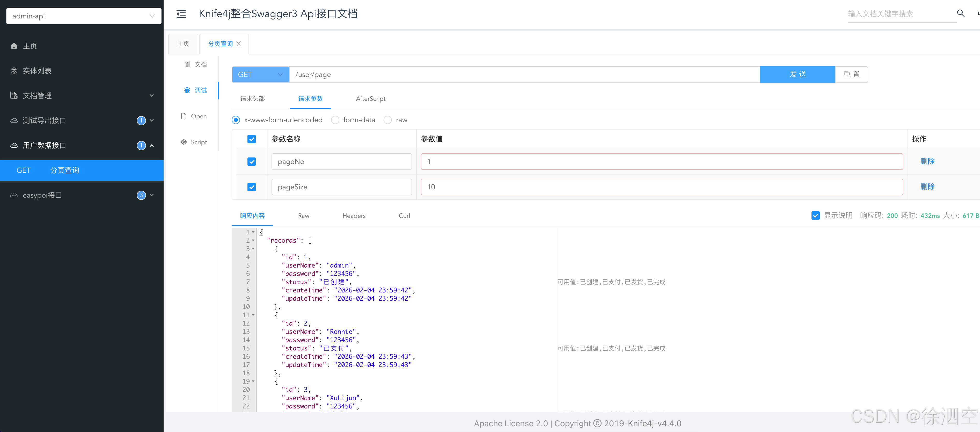
Task: Click the Open file icon
Action: [x=184, y=116]
